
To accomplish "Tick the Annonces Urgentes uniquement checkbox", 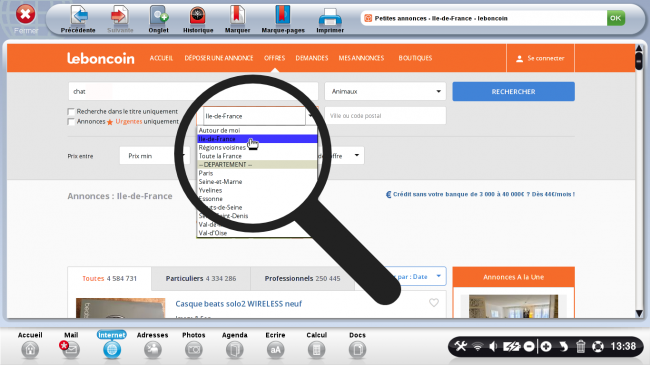I will (x=71, y=122).
